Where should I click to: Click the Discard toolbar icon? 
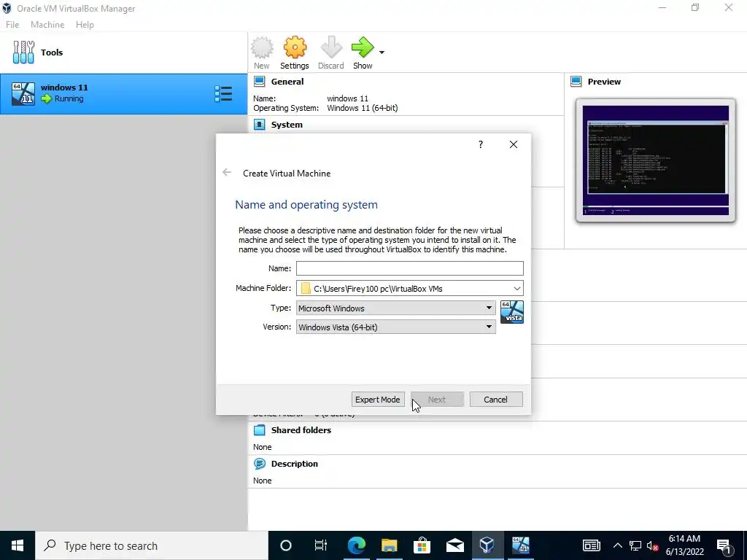pos(331,47)
